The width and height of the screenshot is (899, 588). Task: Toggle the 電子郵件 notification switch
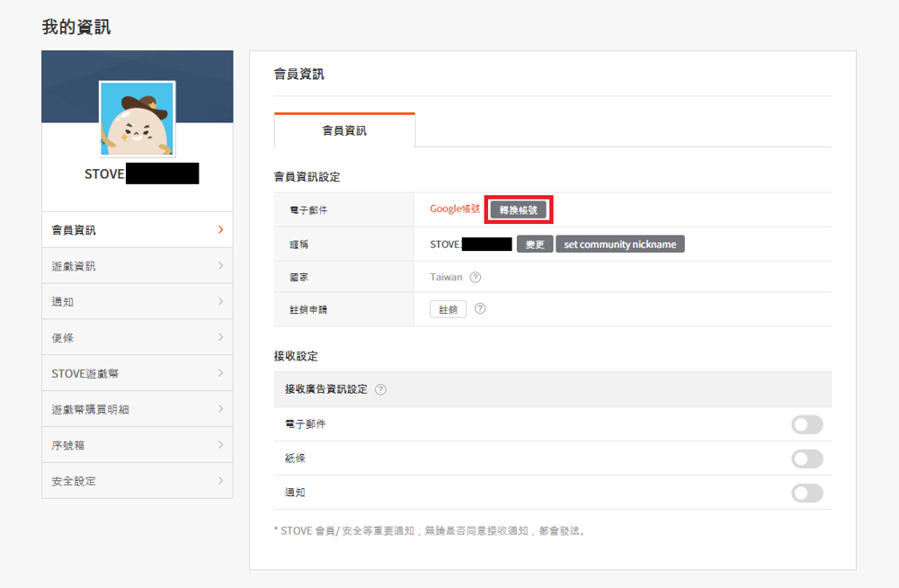[x=806, y=424]
